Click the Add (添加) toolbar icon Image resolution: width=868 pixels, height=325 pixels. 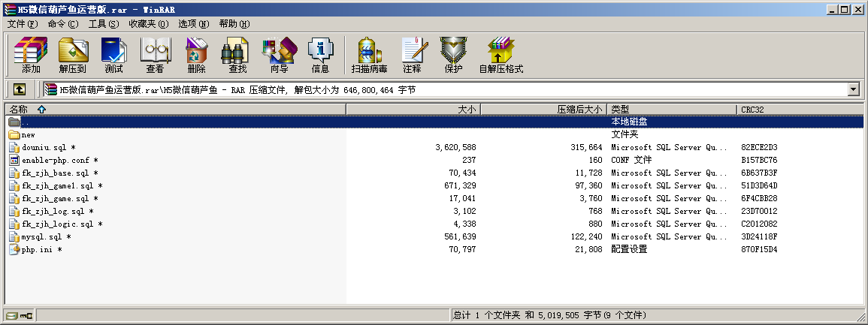(x=31, y=56)
